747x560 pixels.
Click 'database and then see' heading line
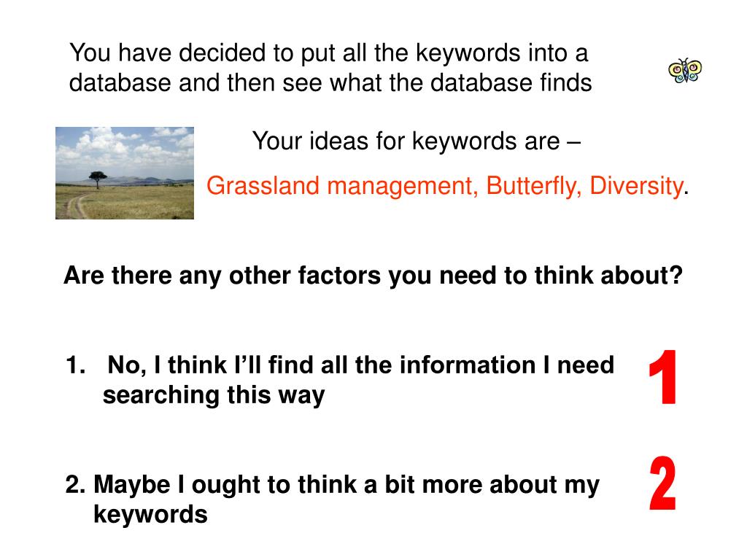(330, 83)
